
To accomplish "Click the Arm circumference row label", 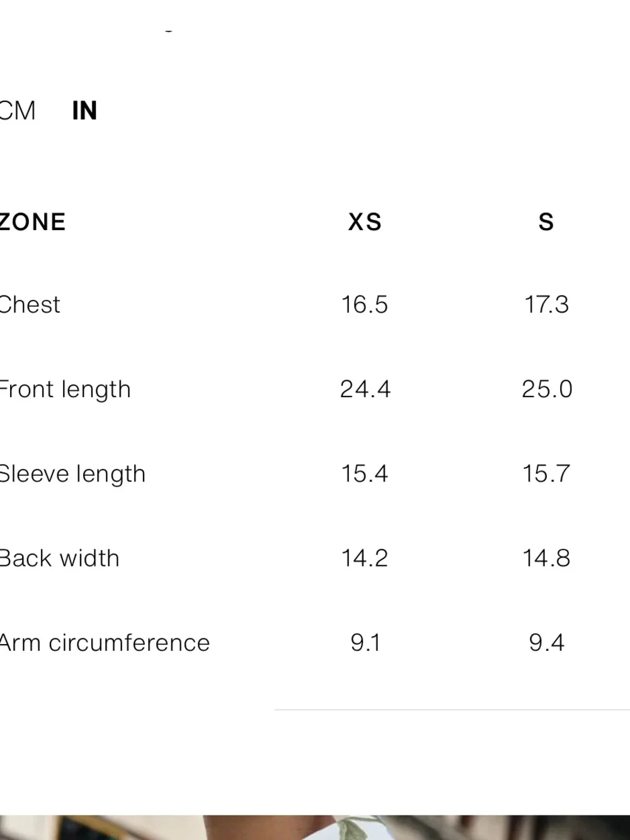I will pos(105,643).
